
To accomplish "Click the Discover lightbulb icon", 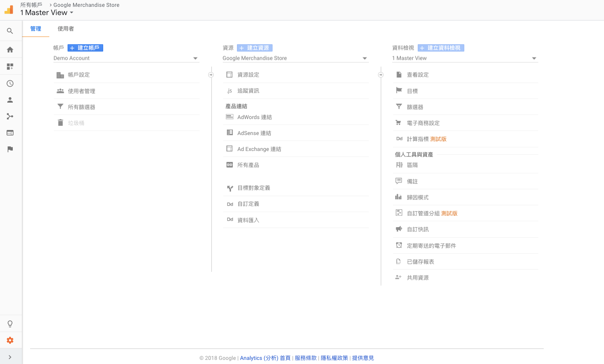I will pos(10,324).
